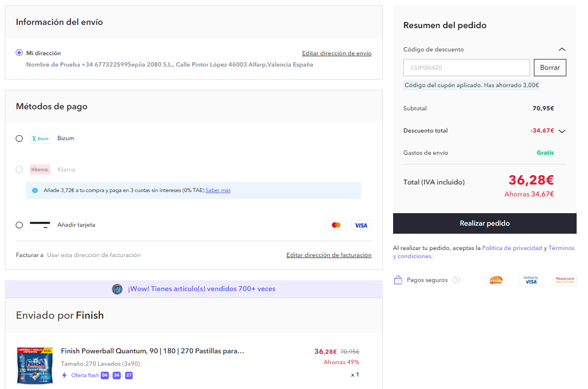Click the orange secure payment badge
Image resolution: width=588 pixels, height=389 pixels.
pyautogui.click(x=496, y=280)
